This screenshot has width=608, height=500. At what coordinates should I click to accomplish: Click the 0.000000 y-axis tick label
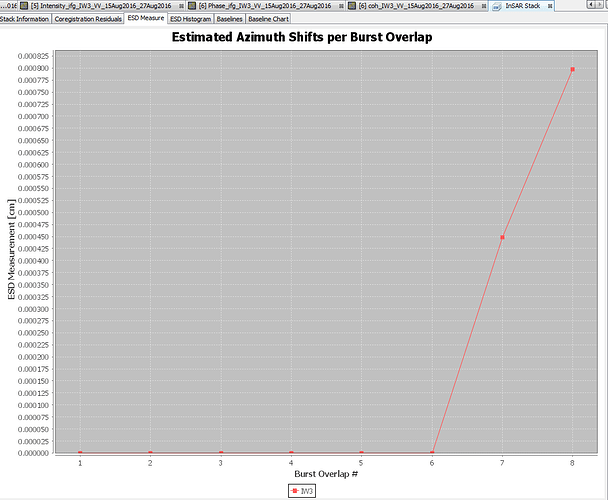[33, 453]
